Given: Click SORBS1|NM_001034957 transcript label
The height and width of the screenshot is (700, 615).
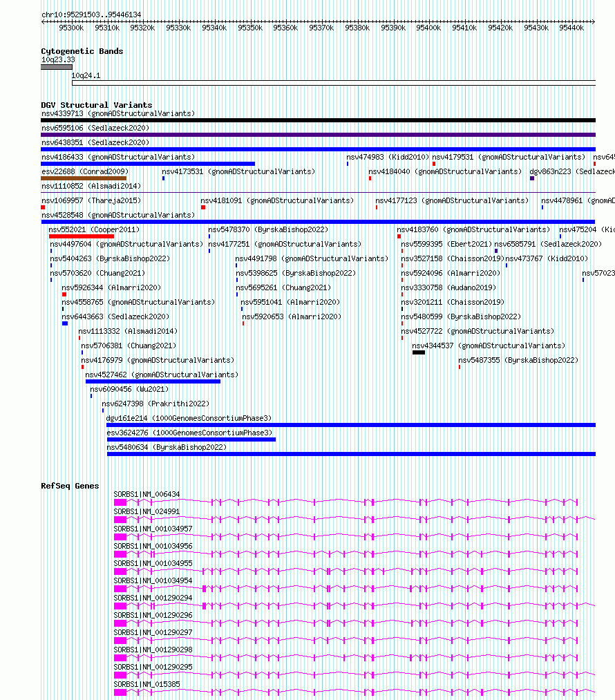Looking at the screenshot, I should pos(153,529).
